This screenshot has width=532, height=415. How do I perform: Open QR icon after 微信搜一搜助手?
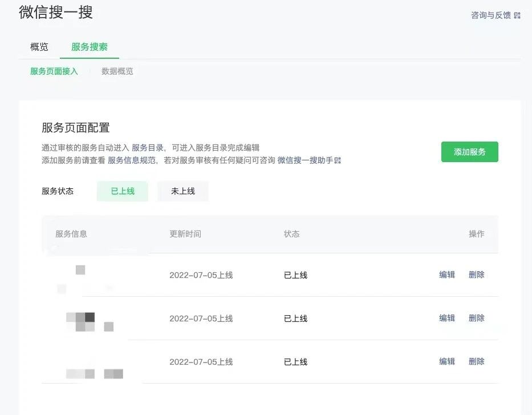338,160
